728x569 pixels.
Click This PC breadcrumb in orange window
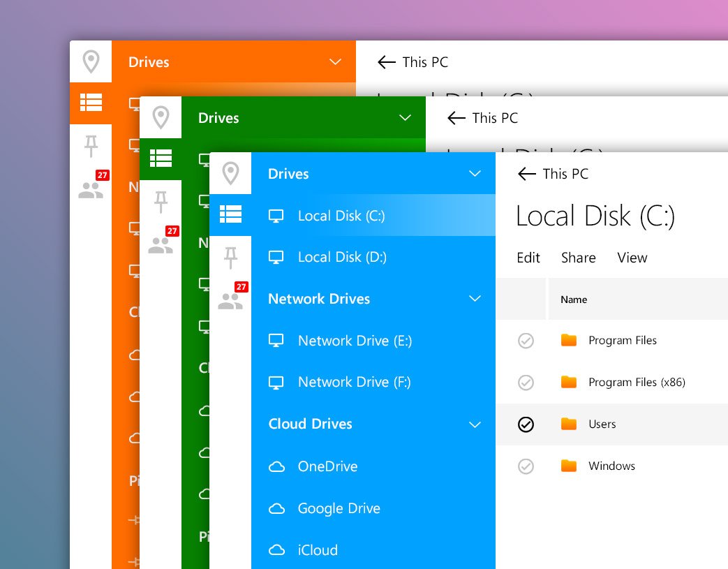[425, 62]
